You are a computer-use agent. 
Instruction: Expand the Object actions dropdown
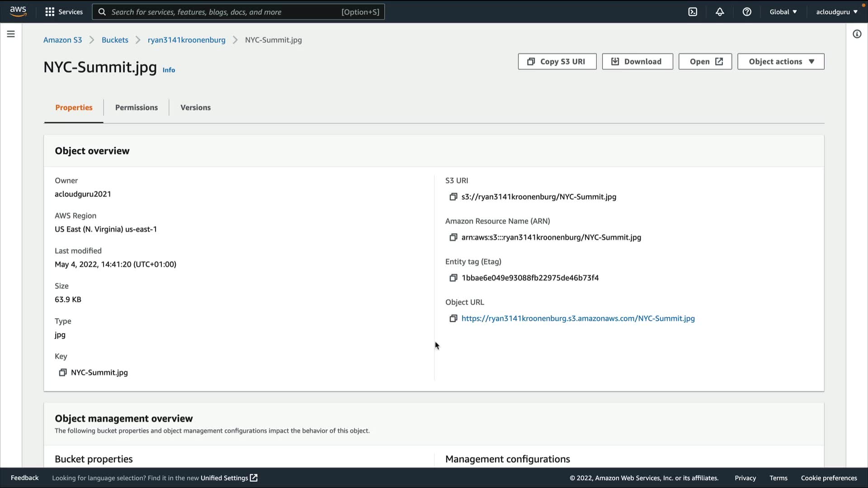781,61
